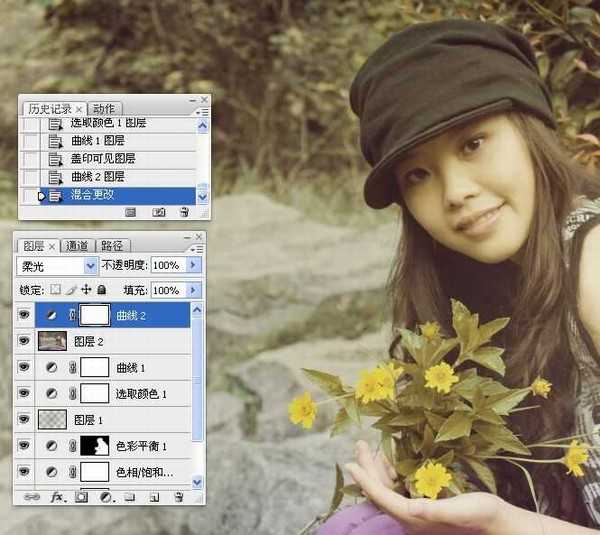Enable the lock transparent pixels option
The image size is (600, 535).
click(56, 290)
